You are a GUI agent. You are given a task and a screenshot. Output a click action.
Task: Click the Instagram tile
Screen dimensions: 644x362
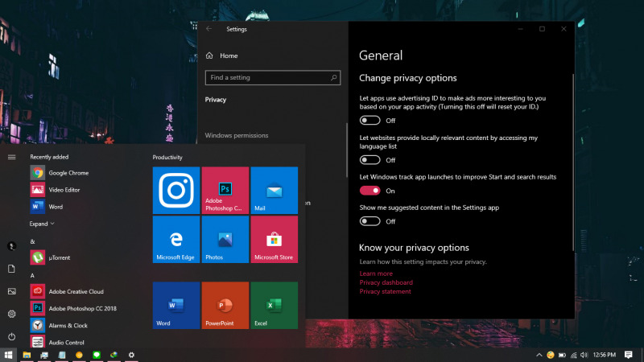[x=176, y=191]
